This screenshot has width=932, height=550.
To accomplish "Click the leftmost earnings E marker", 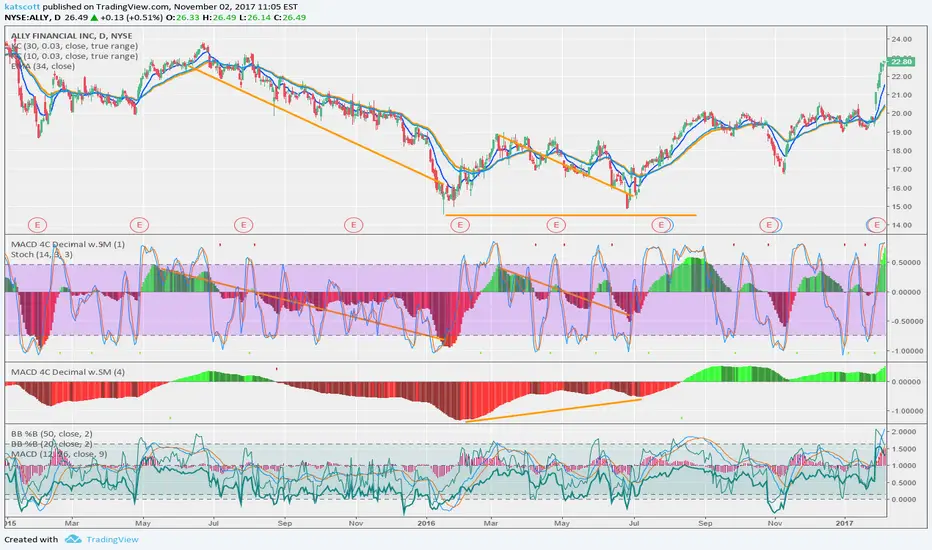I will [x=37, y=225].
